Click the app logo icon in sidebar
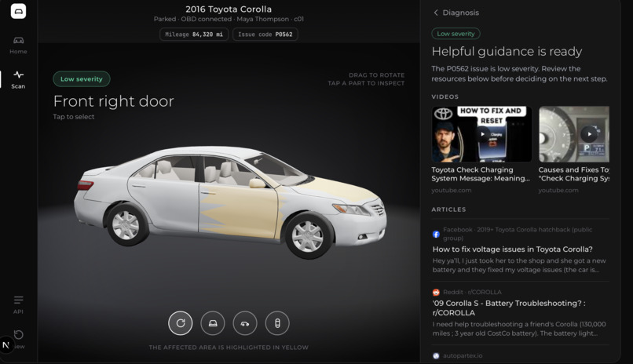This screenshot has width=633, height=364. [x=18, y=11]
